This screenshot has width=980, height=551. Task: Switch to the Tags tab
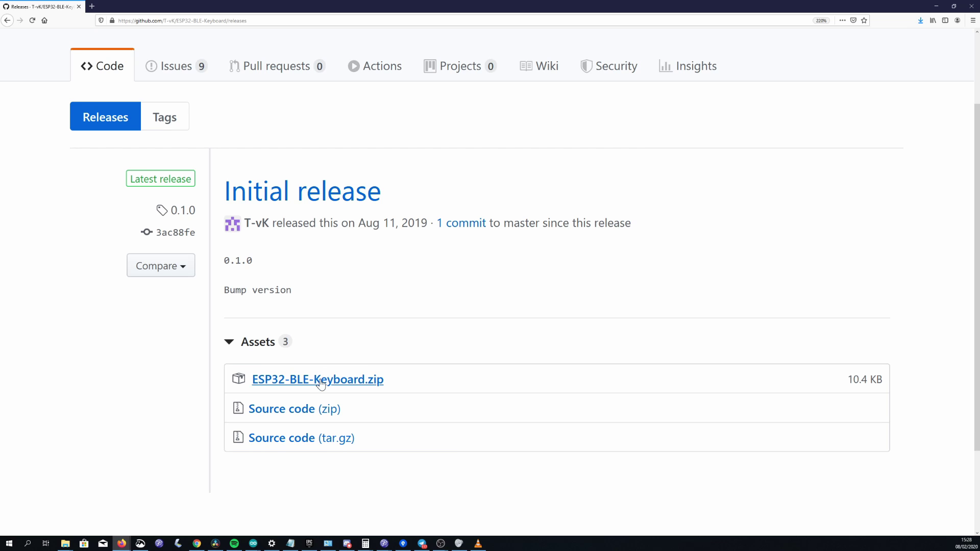(164, 117)
